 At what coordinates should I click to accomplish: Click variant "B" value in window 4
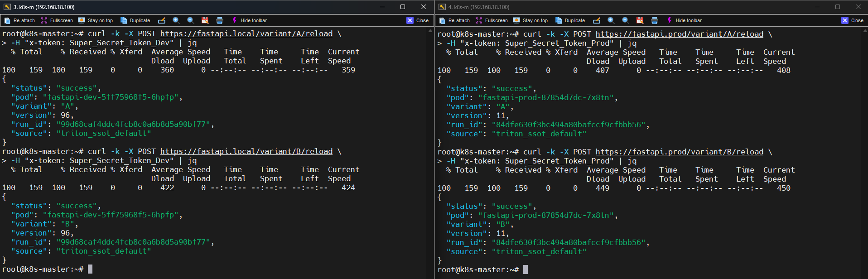pyautogui.click(x=503, y=225)
